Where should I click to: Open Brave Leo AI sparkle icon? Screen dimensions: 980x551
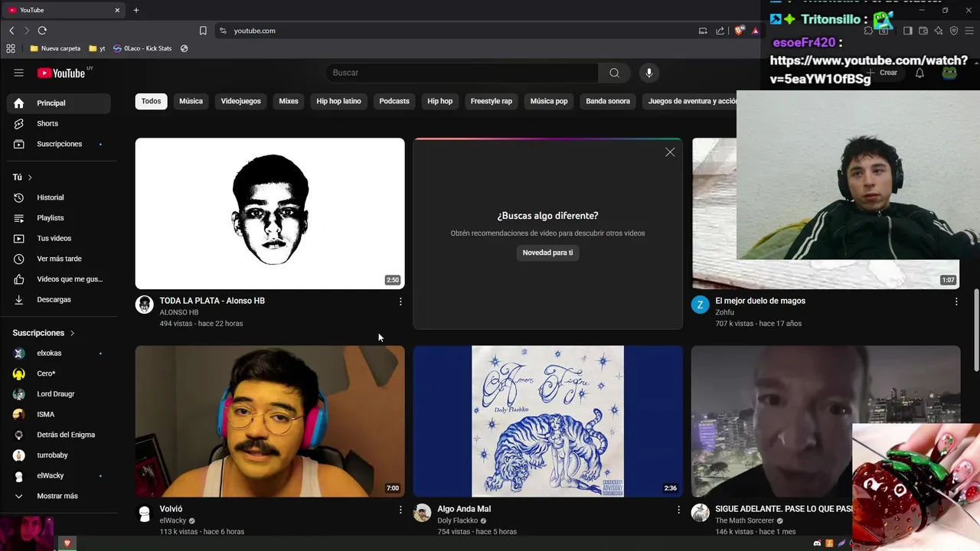pos(939,31)
